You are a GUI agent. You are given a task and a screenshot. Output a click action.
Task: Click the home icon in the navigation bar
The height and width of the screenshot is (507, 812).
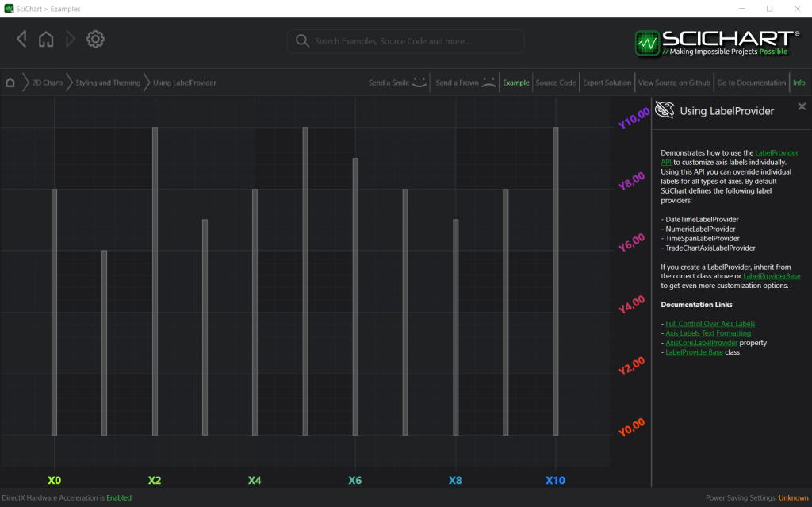point(46,38)
